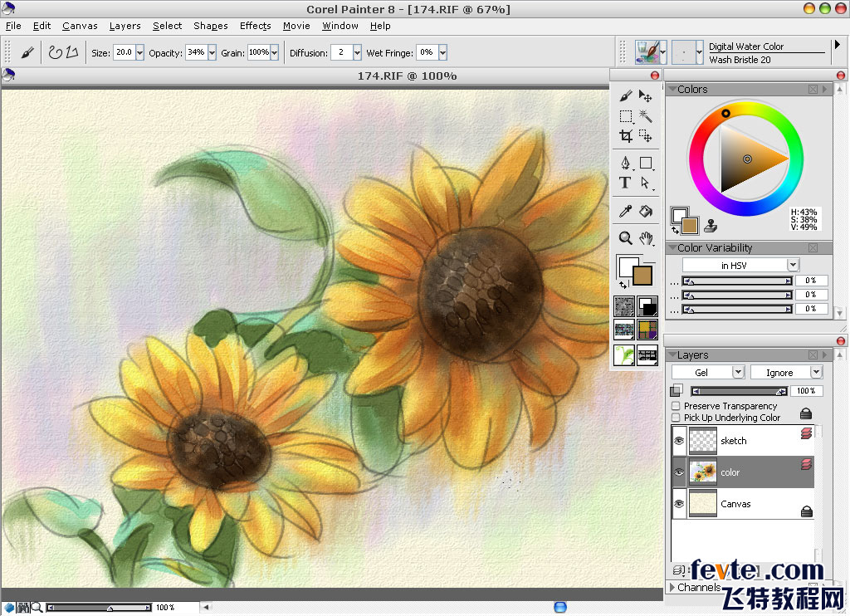Select the Selection Adjuster tool
Viewport: 850px width, 616px height.
(645, 135)
